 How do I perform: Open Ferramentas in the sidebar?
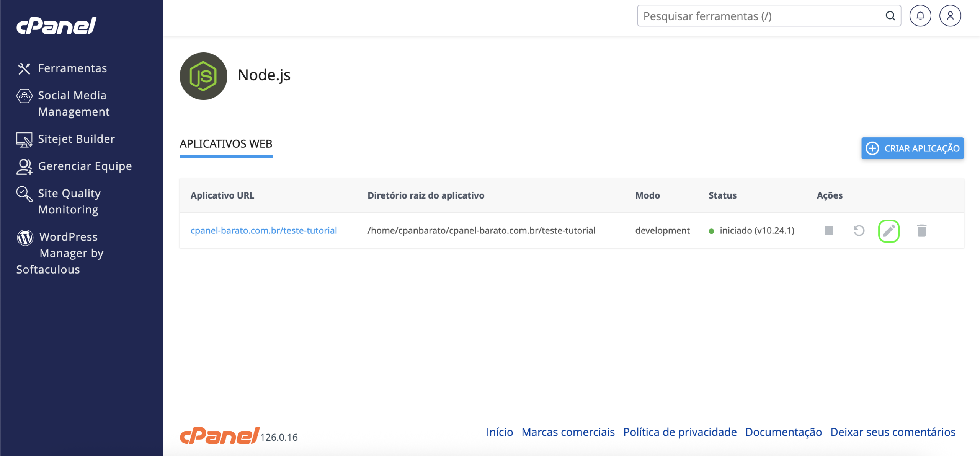click(72, 68)
